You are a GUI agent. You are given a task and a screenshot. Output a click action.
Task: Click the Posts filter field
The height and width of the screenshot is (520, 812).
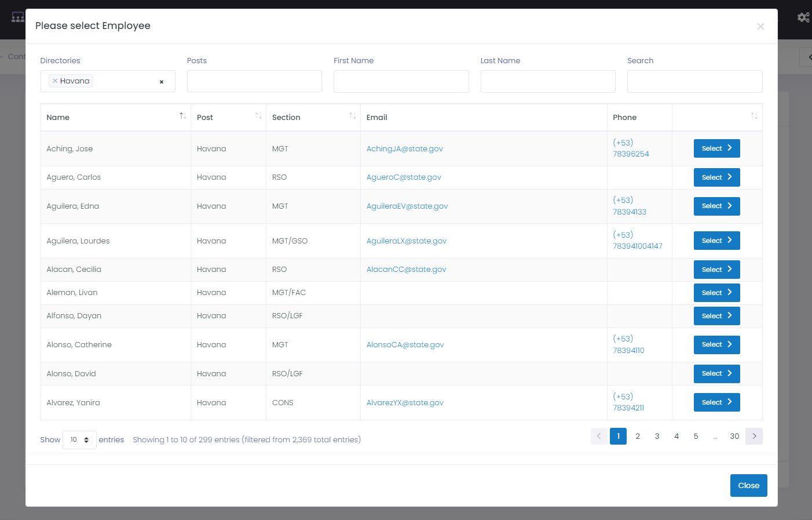tap(254, 81)
